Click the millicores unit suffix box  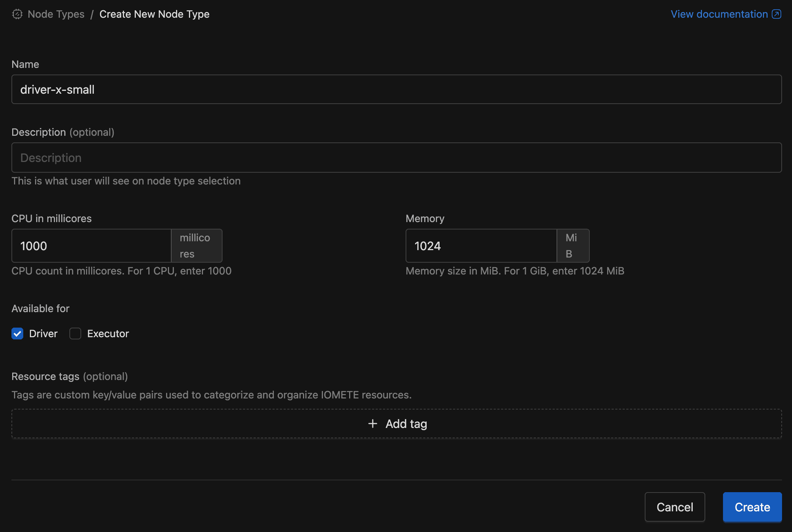(x=196, y=246)
